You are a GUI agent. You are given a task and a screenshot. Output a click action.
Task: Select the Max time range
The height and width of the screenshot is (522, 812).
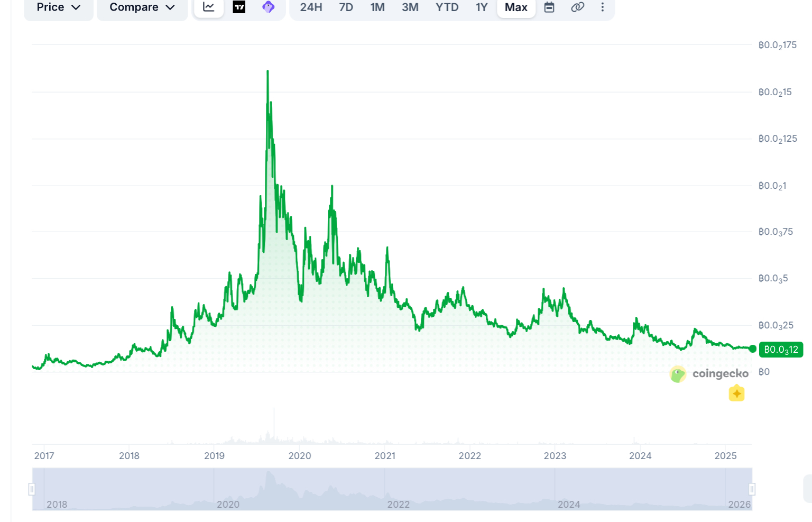(x=516, y=7)
